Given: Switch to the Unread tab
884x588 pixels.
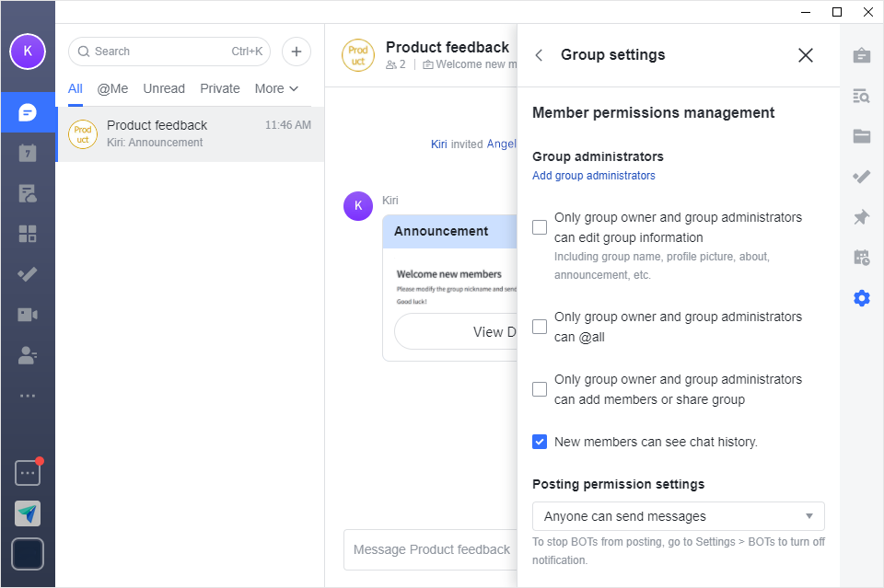Looking at the screenshot, I should pos(164,88).
